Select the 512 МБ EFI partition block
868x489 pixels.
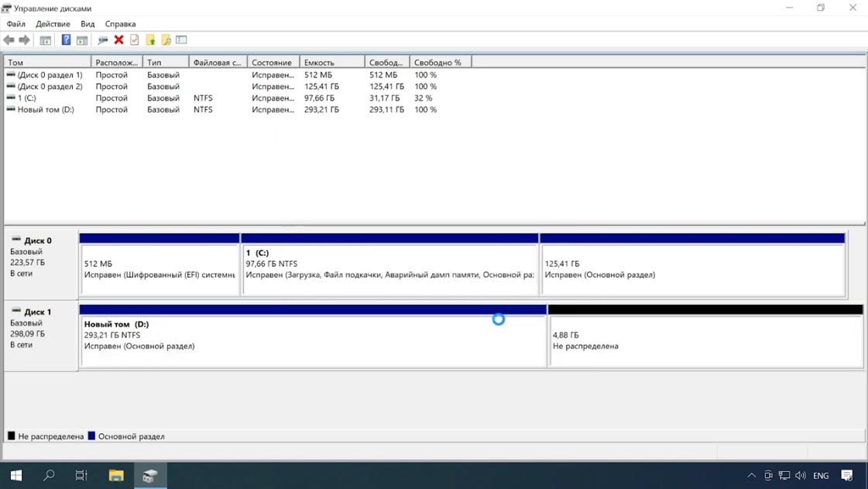160,265
